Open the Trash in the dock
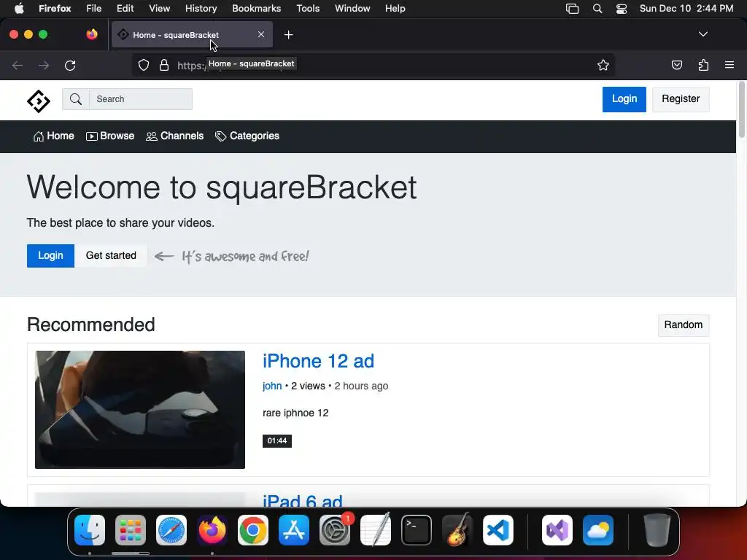The width and height of the screenshot is (747, 560). [x=657, y=530]
